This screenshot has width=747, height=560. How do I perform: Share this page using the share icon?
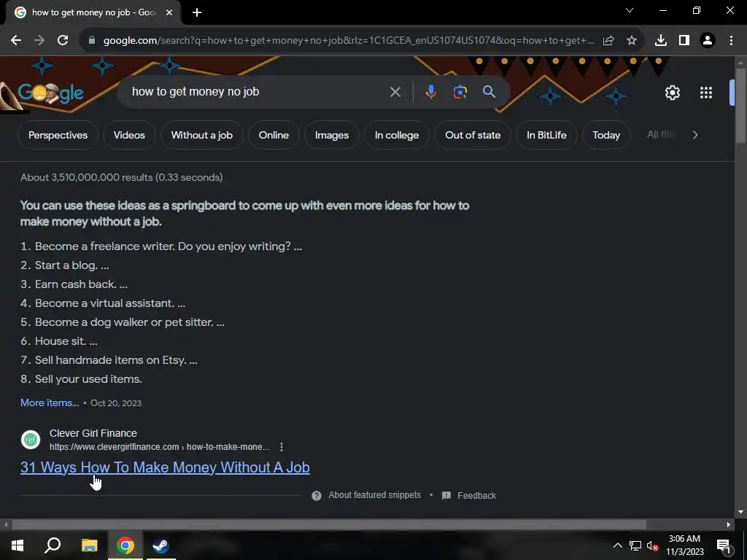(x=608, y=41)
